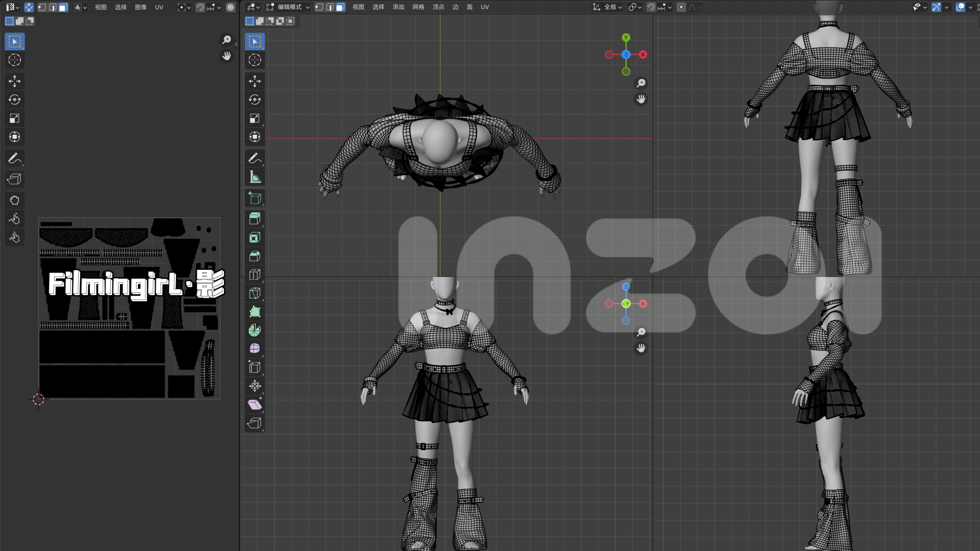
Task: Toggle UV sync selection
Action: [29, 7]
